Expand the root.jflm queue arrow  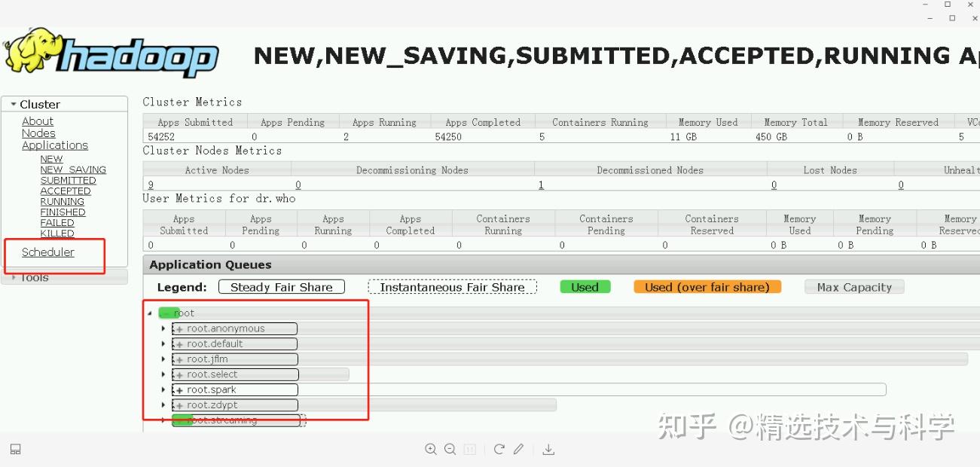pyautogui.click(x=163, y=359)
